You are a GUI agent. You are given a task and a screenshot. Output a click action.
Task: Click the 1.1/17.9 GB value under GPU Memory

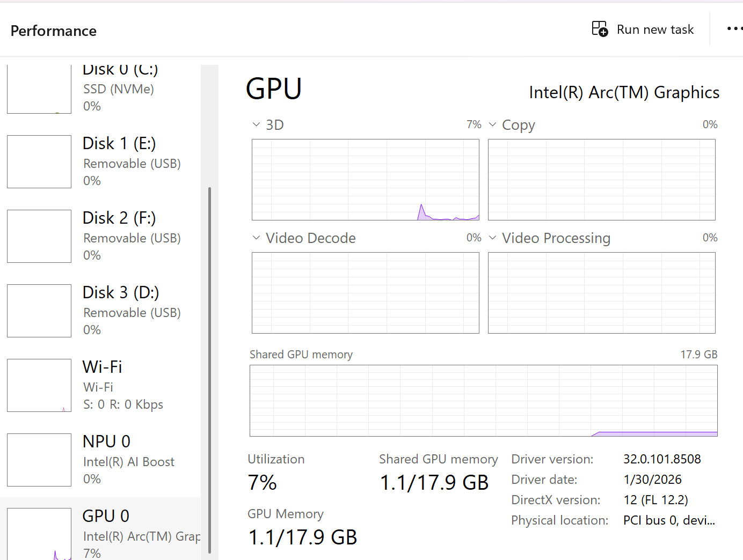pos(303,537)
